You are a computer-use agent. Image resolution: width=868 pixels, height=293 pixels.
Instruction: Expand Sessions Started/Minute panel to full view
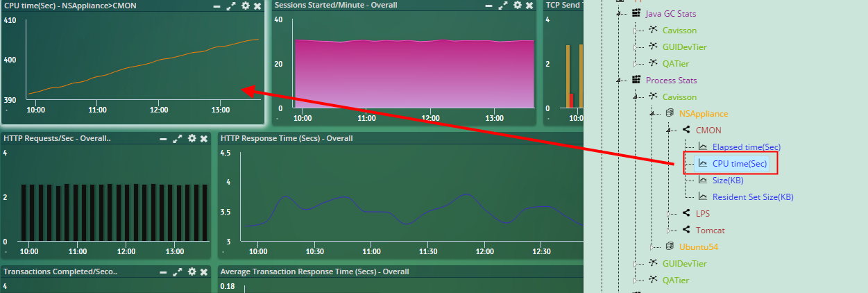503,6
